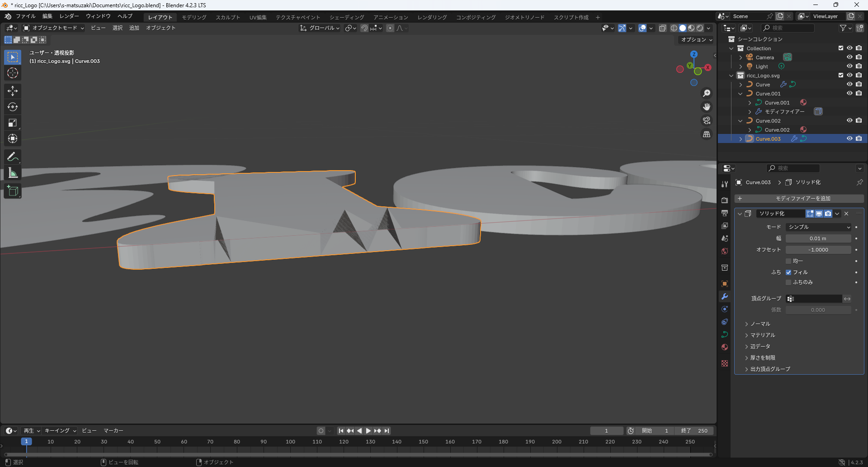The image size is (868, 467).
Task: Open the ファイル menu
Action: (x=25, y=16)
